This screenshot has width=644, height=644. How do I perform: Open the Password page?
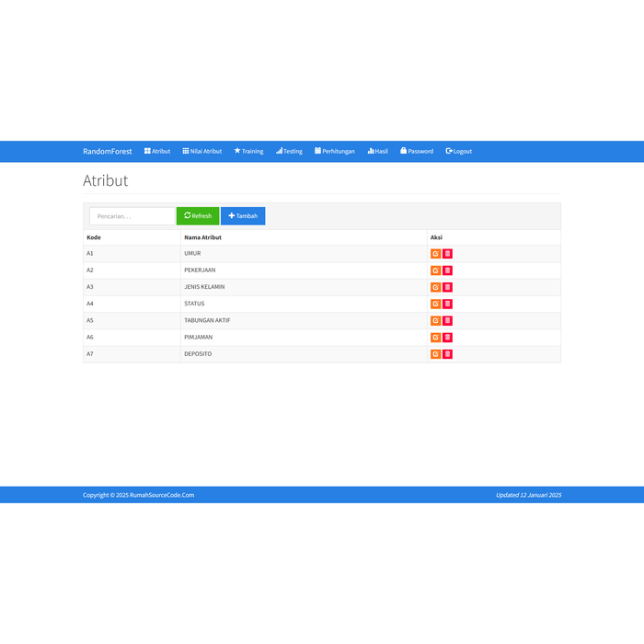(417, 151)
